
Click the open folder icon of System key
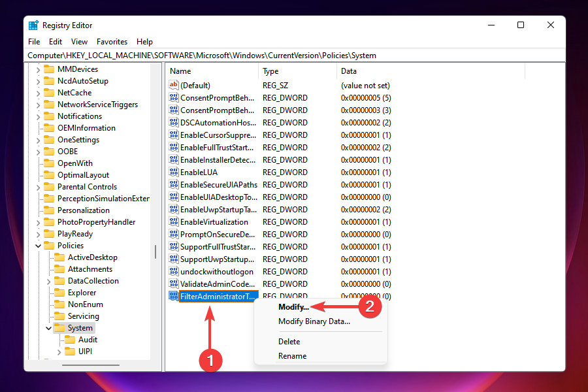tap(59, 327)
